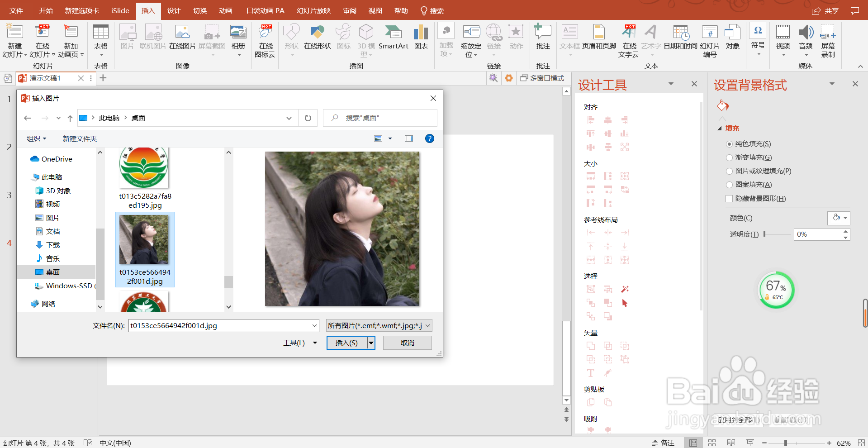Click 新建文件夹 new folder button
Viewport: 868px width, 448px height.
80,138
